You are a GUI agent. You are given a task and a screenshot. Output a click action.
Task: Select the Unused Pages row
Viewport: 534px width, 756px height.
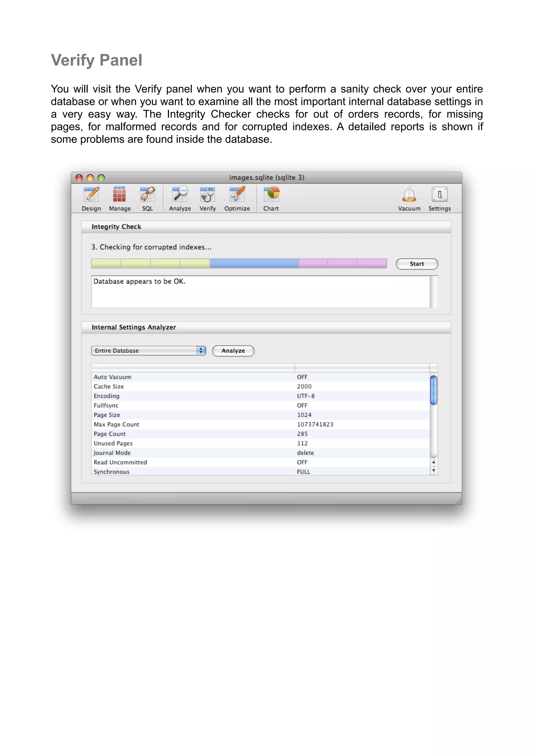(260, 443)
